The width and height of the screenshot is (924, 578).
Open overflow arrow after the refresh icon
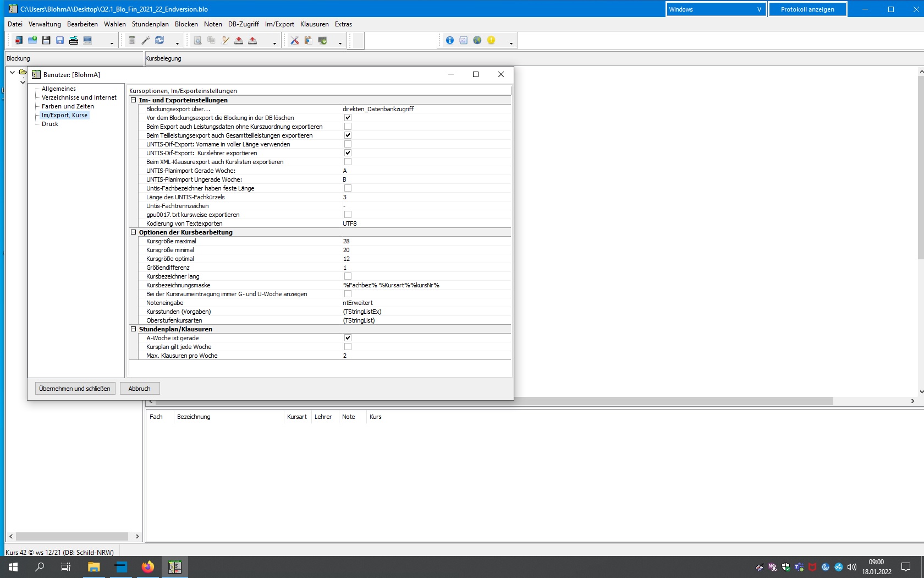177,43
